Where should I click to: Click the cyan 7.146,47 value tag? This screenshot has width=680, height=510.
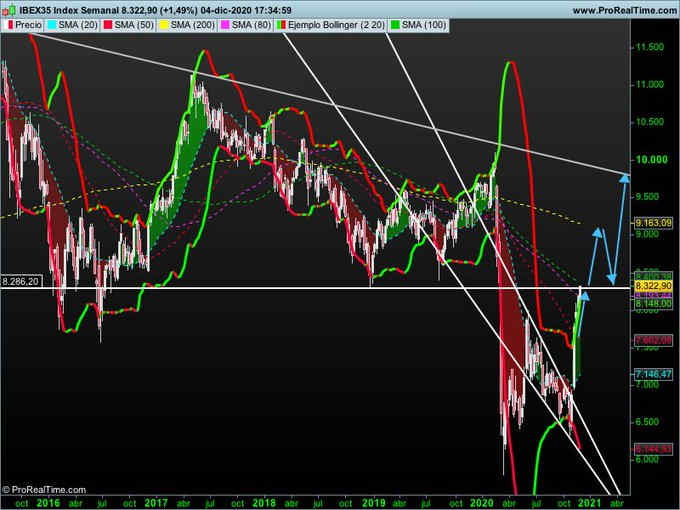click(653, 373)
